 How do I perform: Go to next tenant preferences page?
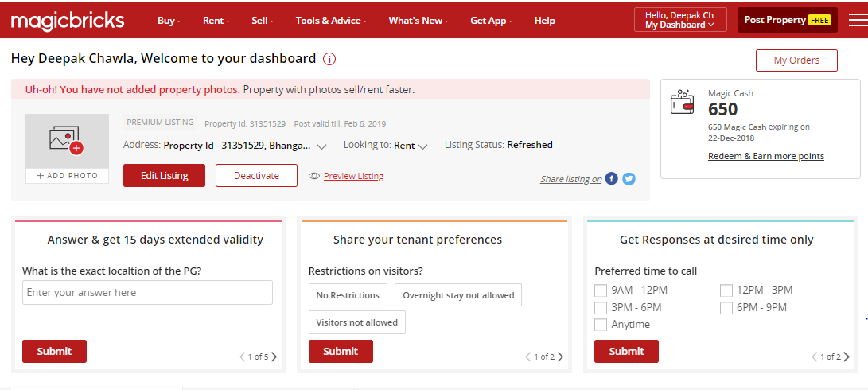click(x=561, y=357)
